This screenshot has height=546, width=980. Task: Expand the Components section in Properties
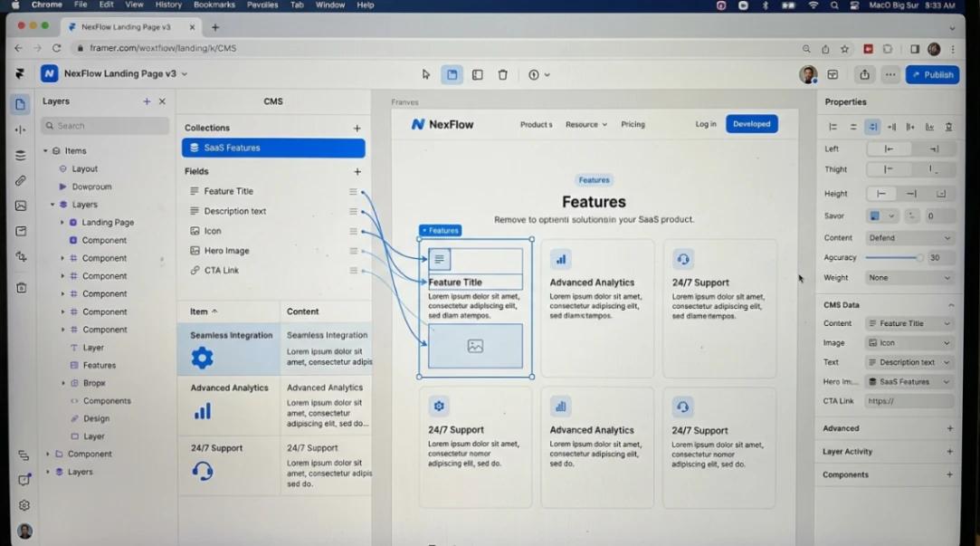click(x=950, y=474)
